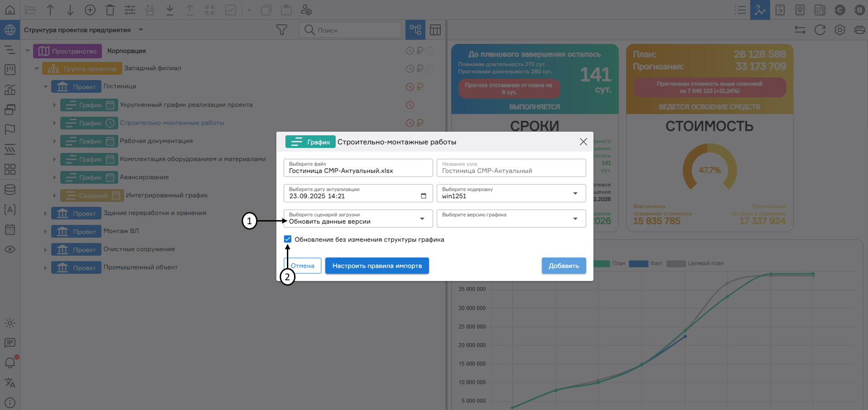
Task: Switch to table view icon
Action: (435, 30)
